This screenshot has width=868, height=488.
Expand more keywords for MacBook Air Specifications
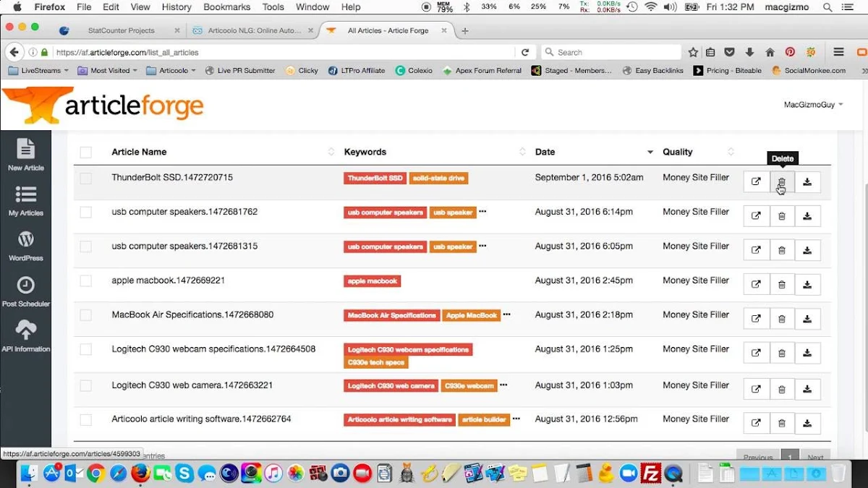pos(506,314)
